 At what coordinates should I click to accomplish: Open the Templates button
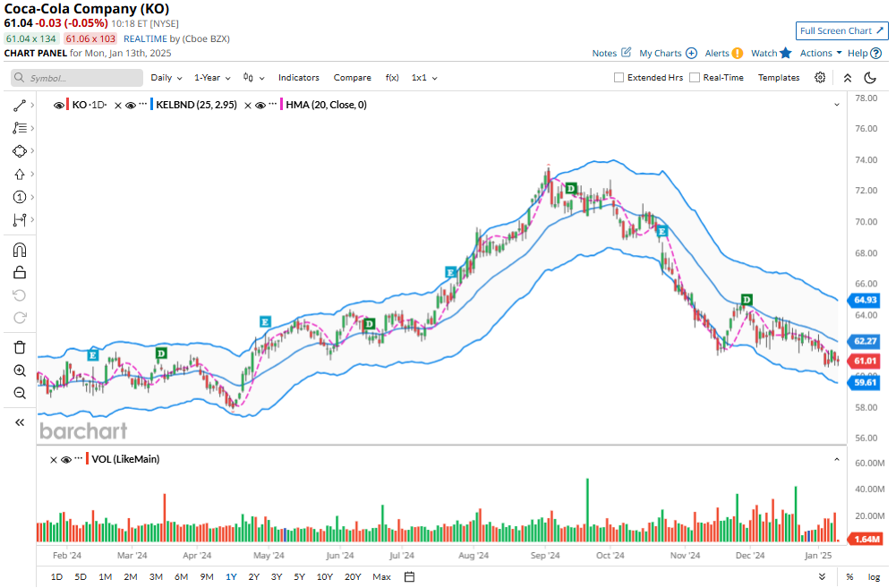pos(779,78)
